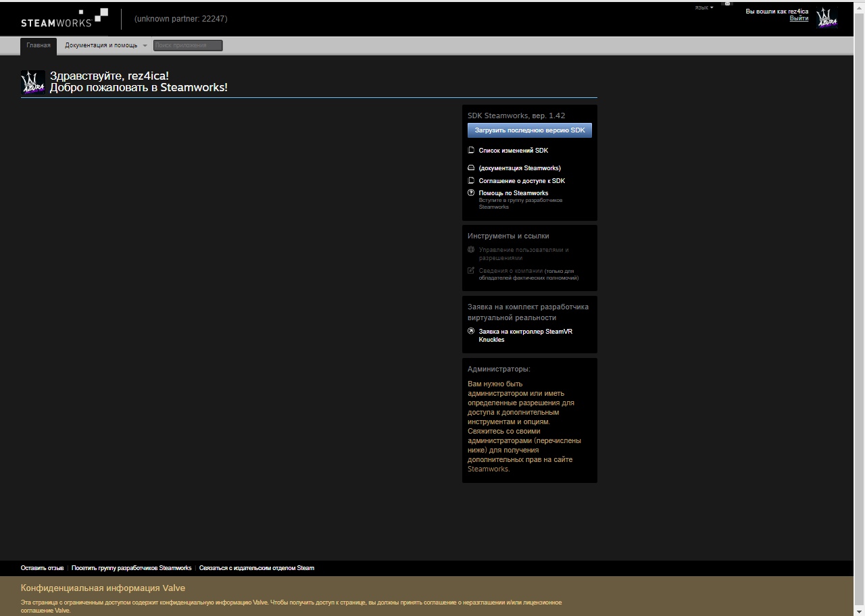
Task: Click the Выйти logout link
Action: (x=799, y=18)
